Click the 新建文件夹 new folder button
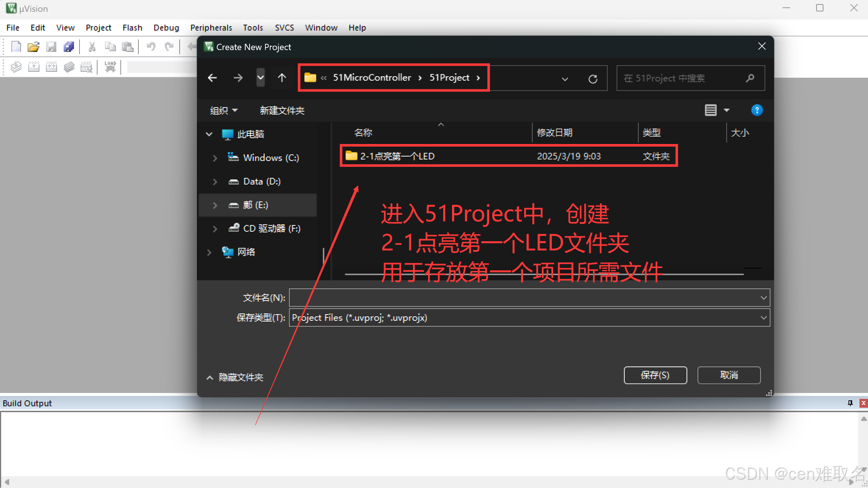This screenshot has height=488, width=868. (282, 110)
